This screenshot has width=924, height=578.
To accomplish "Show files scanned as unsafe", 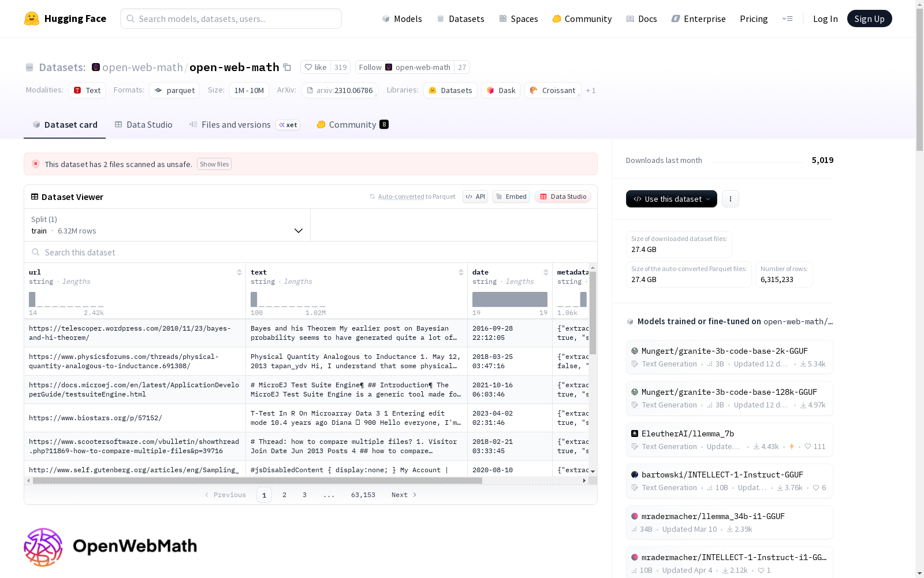I will 214,164.
